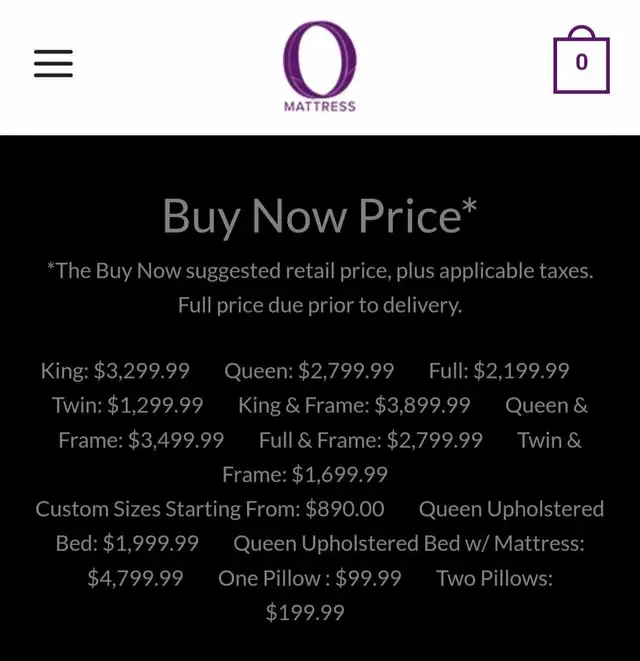Viewport: 640px width, 661px height.
Task: Select the King: $3,299.99 price text
Action: click(x=115, y=371)
